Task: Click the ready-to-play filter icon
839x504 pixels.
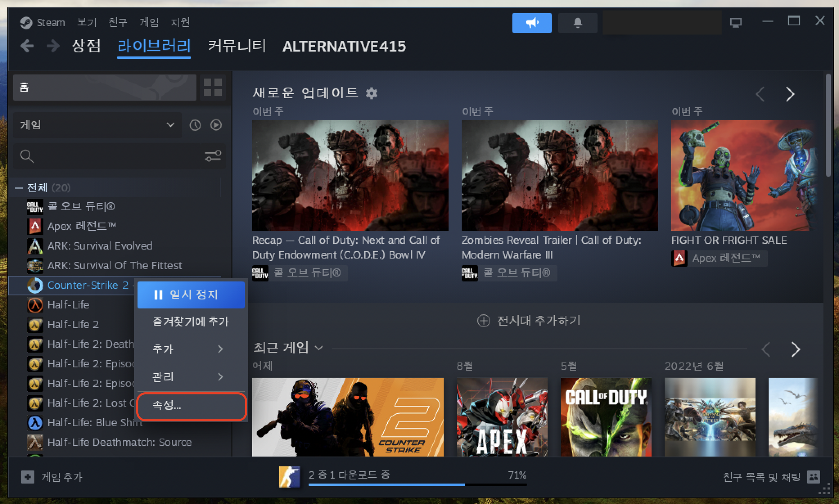Action: pyautogui.click(x=216, y=125)
